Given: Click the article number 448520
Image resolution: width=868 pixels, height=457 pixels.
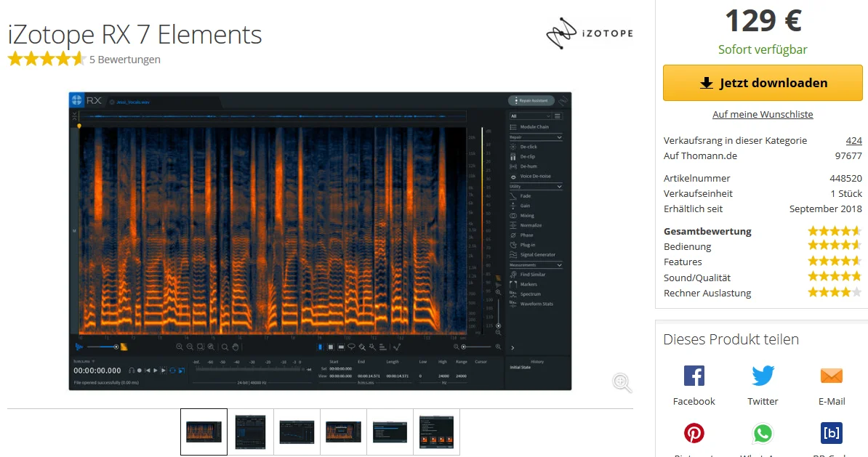Looking at the screenshot, I should click(x=845, y=178).
